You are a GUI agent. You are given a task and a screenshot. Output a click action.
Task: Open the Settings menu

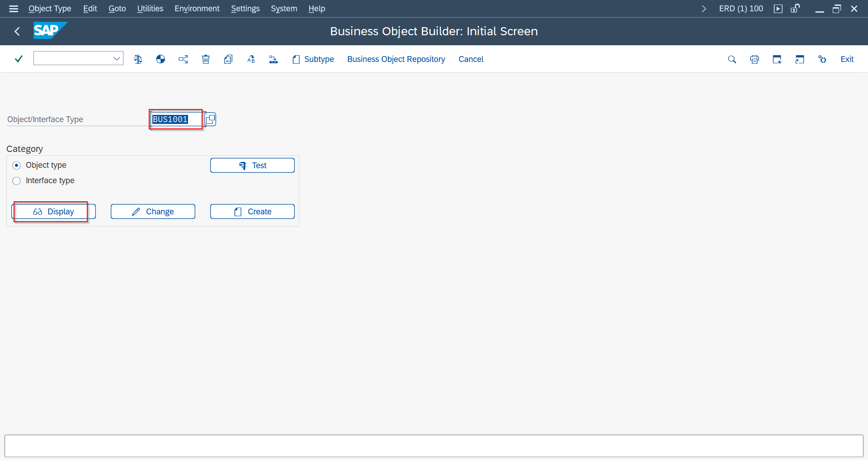point(245,9)
